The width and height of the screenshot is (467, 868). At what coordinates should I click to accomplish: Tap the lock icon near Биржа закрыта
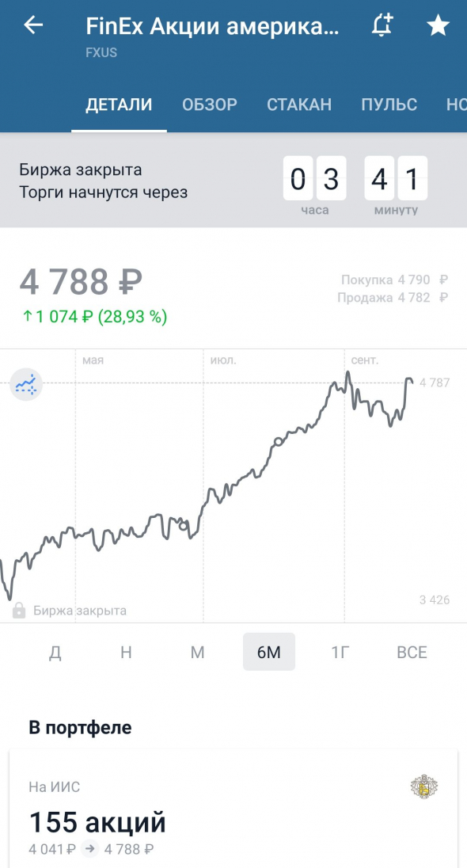[x=19, y=610]
